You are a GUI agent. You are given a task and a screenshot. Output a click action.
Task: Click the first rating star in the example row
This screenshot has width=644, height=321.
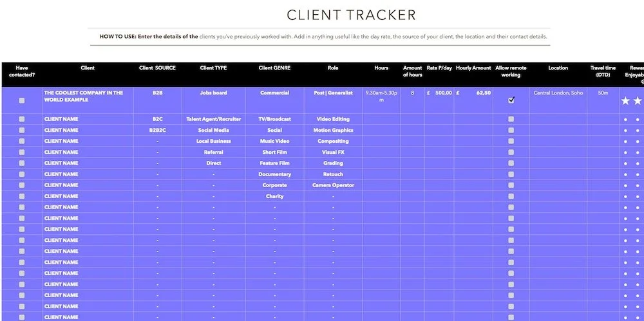click(x=625, y=100)
